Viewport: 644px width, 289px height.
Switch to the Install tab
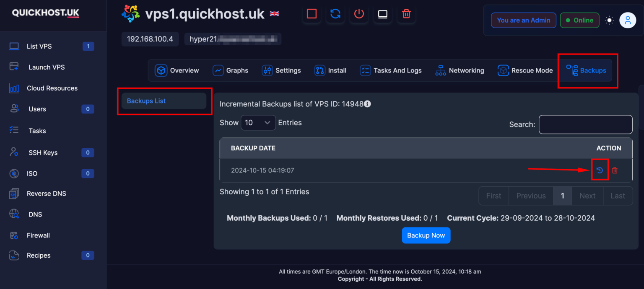(330, 70)
